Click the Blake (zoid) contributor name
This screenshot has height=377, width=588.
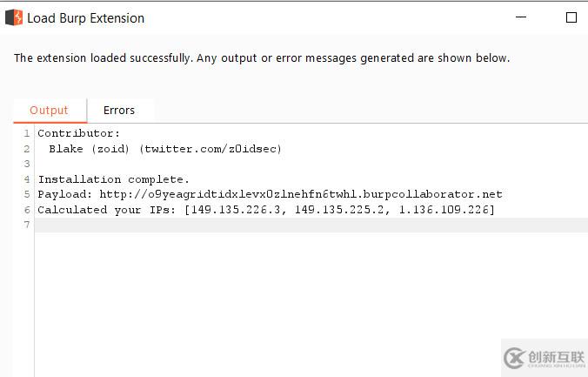(x=90, y=149)
